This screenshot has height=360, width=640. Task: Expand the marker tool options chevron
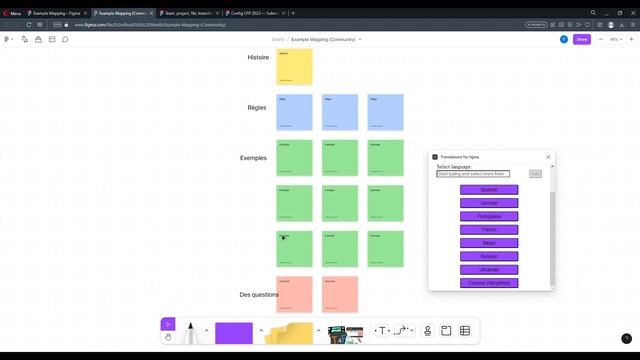pyautogui.click(x=207, y=330)
